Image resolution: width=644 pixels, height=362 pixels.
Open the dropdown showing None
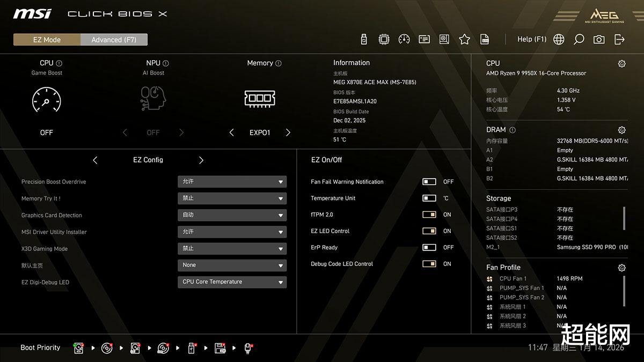232,265
